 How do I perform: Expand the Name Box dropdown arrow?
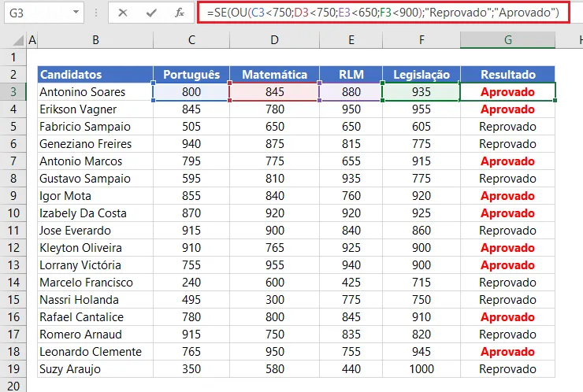(76, 13)
